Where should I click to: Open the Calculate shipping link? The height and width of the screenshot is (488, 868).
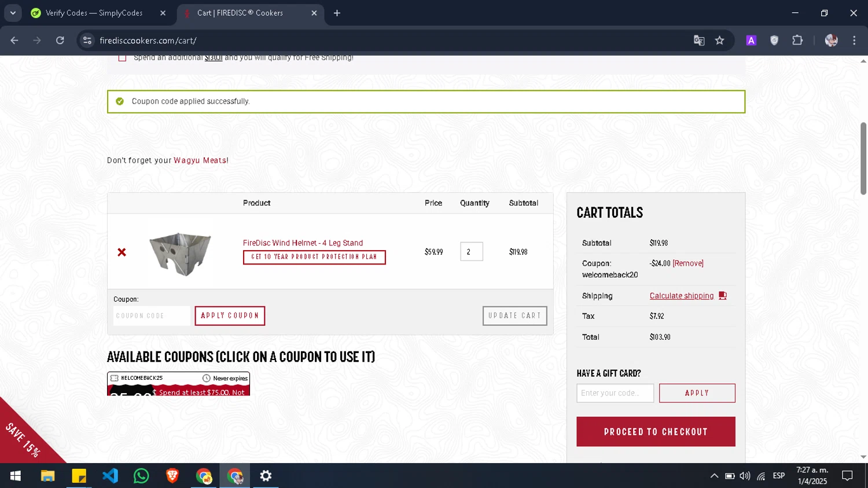click(x=682, y=296)
